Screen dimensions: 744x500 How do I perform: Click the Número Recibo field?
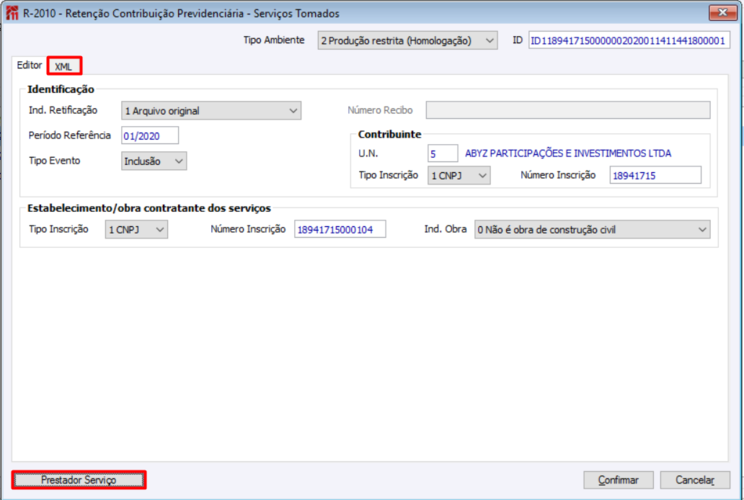tap(568, 110)
